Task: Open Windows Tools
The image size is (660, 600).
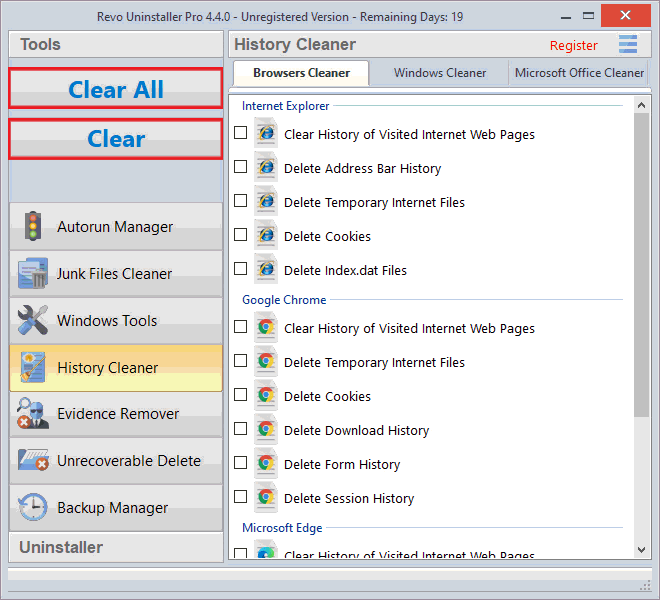Action: (116, 320)
